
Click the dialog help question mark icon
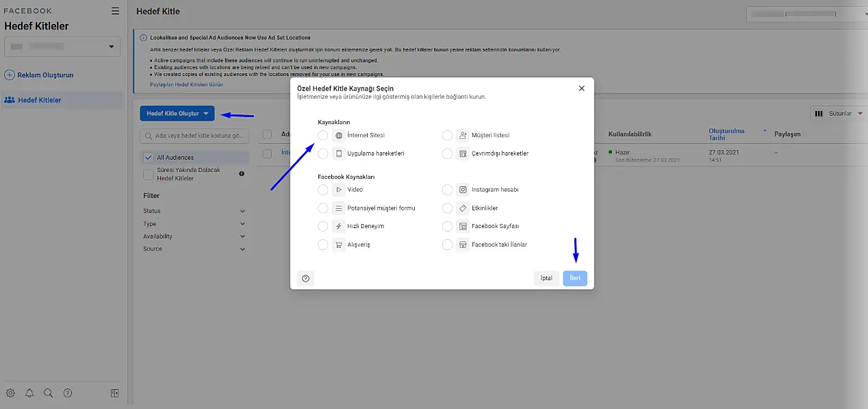(306, 278)
